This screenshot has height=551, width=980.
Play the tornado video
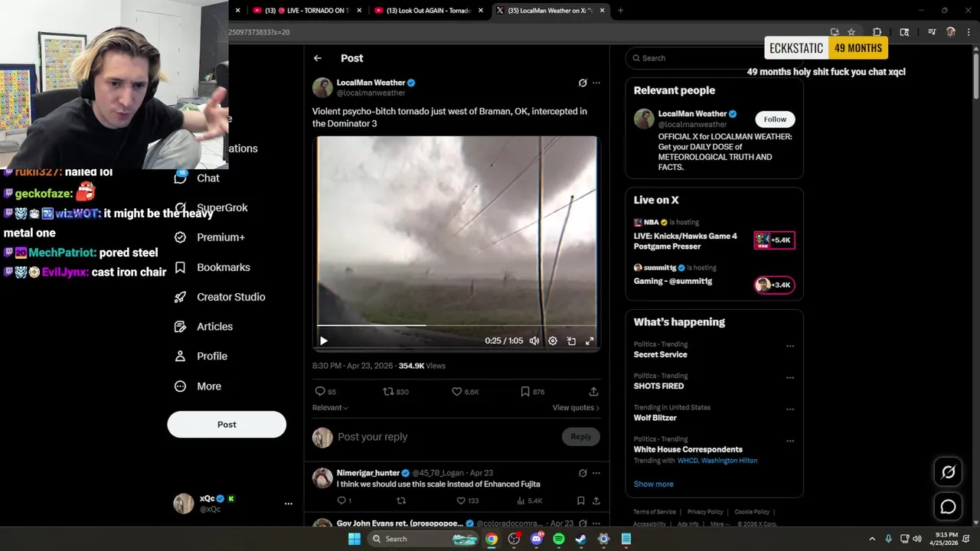tap(323, 341)
